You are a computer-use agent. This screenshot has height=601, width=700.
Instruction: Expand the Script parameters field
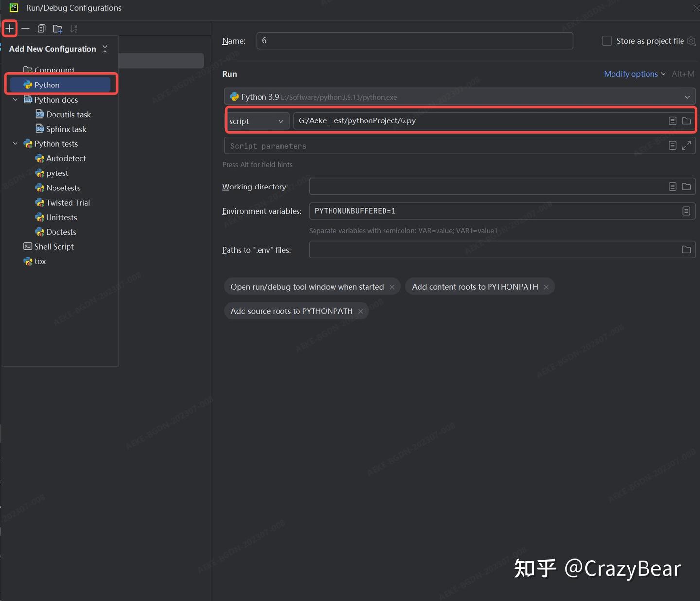(686, 145)
